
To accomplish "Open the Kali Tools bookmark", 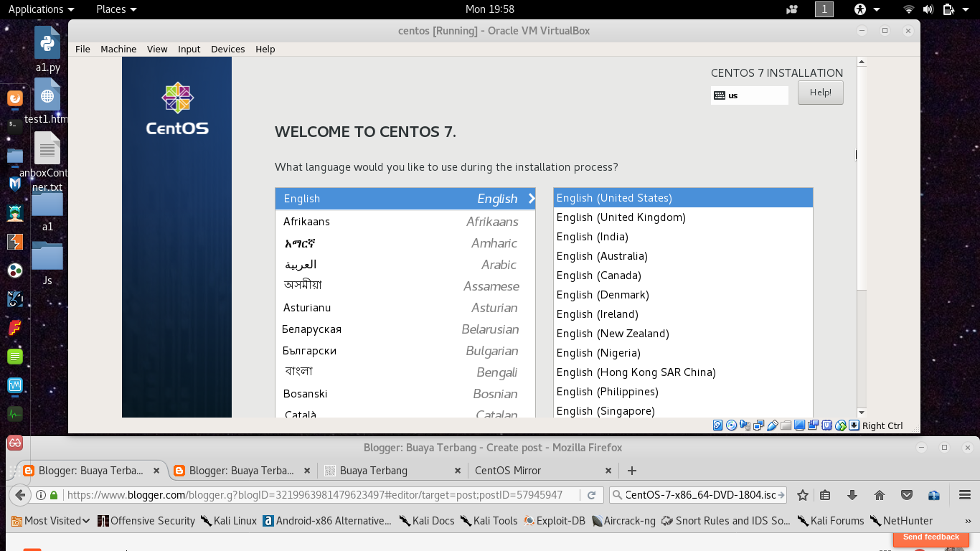I will (x=489, y=521).
